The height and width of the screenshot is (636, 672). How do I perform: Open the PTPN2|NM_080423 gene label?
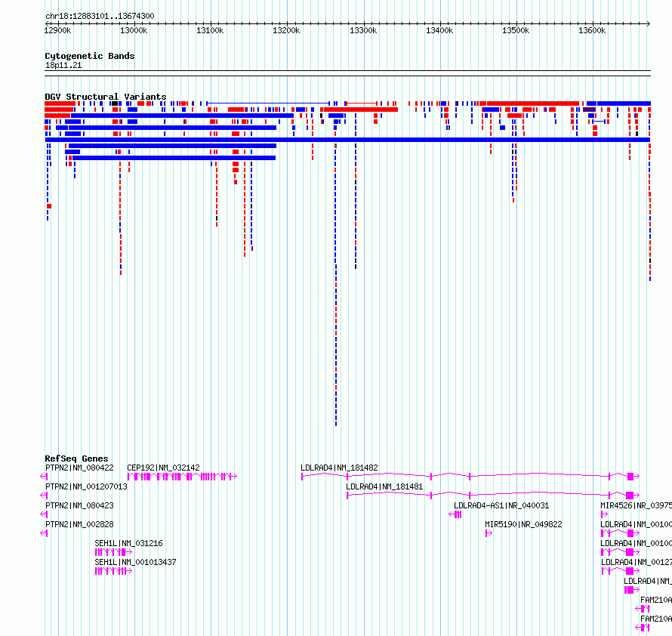79,505
